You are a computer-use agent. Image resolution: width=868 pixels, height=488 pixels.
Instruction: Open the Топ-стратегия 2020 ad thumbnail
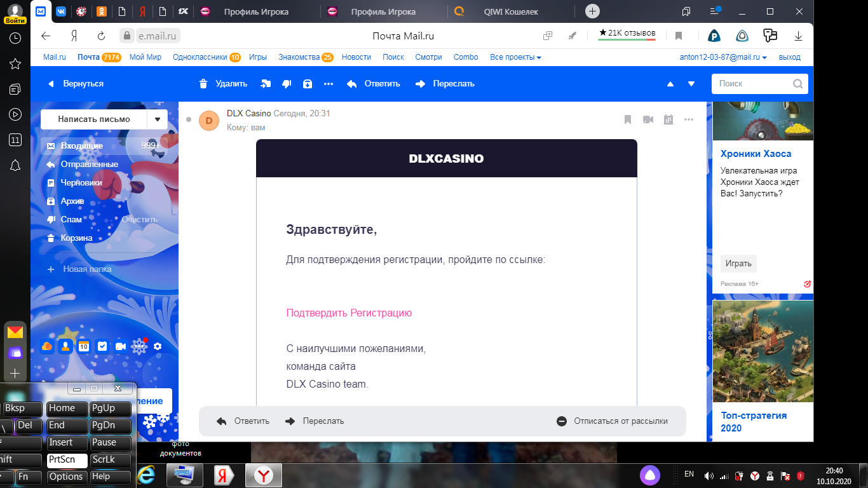763,351
